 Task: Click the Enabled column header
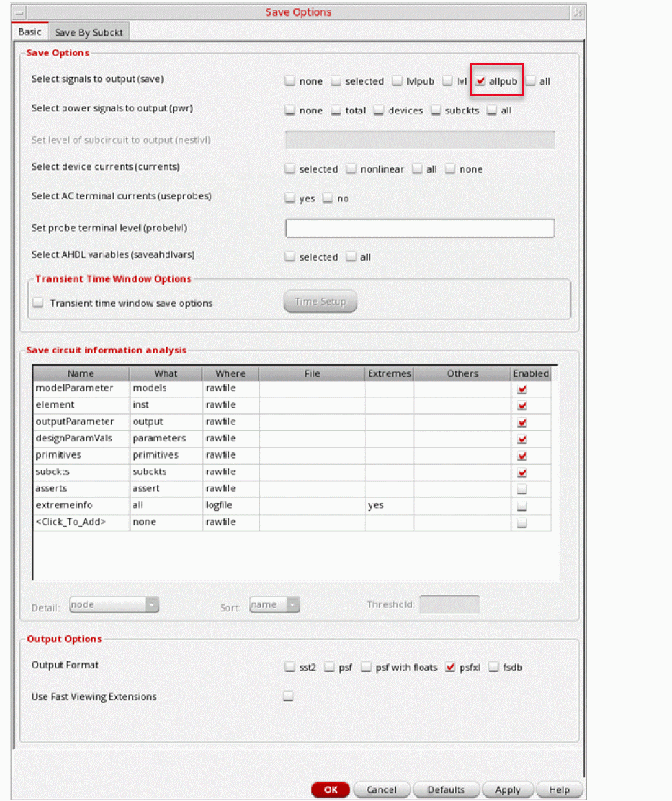(531, 373)
